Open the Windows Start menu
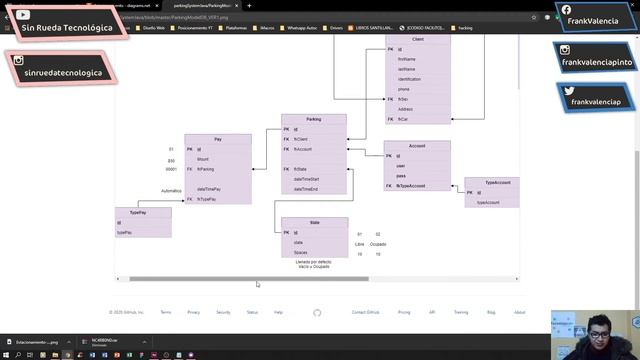 6,355
